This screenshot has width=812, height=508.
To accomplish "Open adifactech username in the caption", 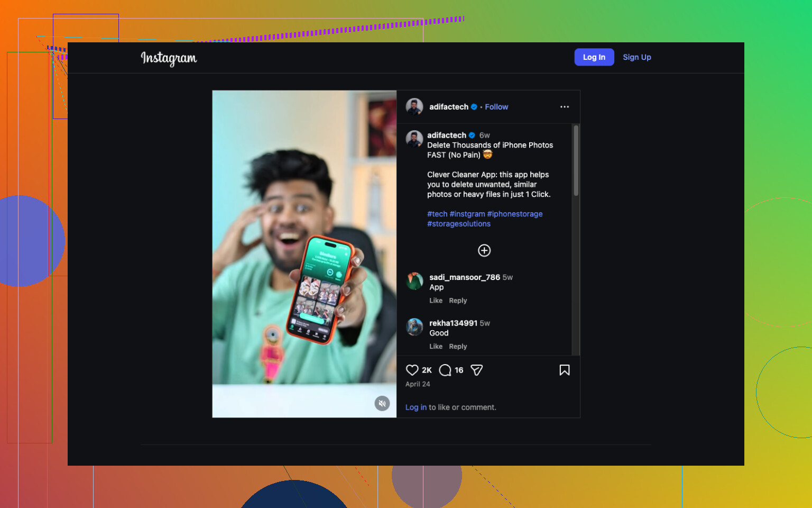I will [x=447, y=135].
